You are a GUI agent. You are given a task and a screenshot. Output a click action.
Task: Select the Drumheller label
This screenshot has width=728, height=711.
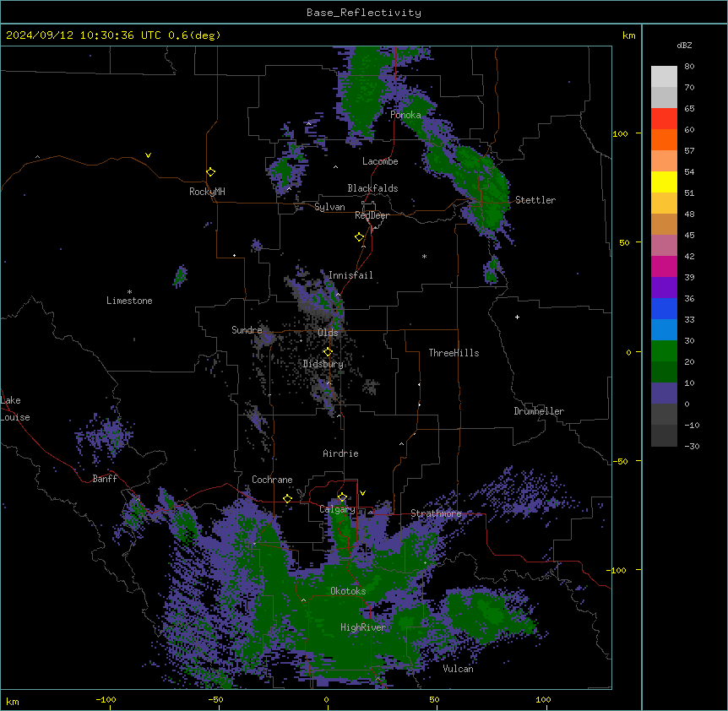539,411
